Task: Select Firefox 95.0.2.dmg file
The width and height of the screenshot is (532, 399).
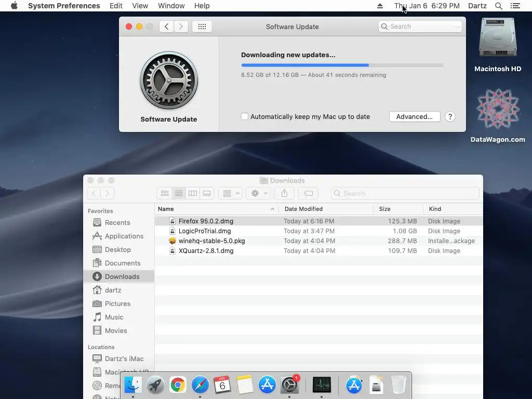Action: (318, 221)
